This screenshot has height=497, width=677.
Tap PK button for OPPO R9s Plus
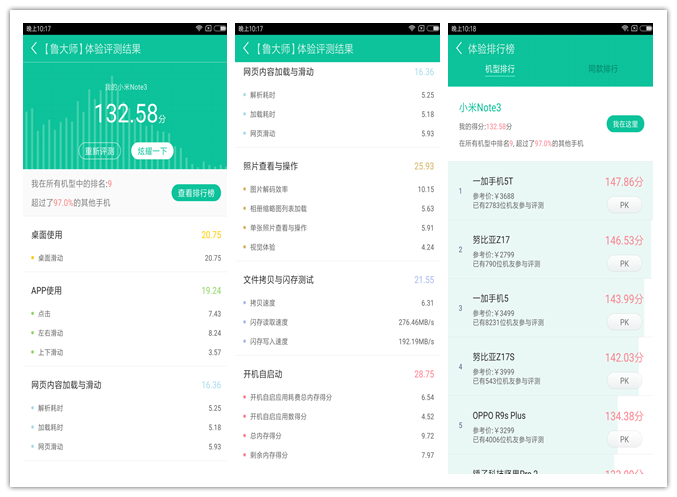coord(624,440)
